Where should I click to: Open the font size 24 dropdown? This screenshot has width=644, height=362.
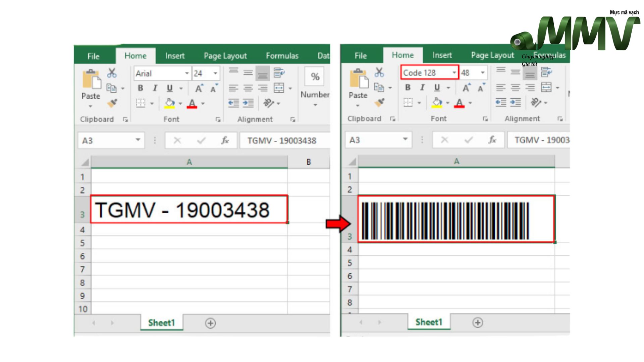click(215, 73)
